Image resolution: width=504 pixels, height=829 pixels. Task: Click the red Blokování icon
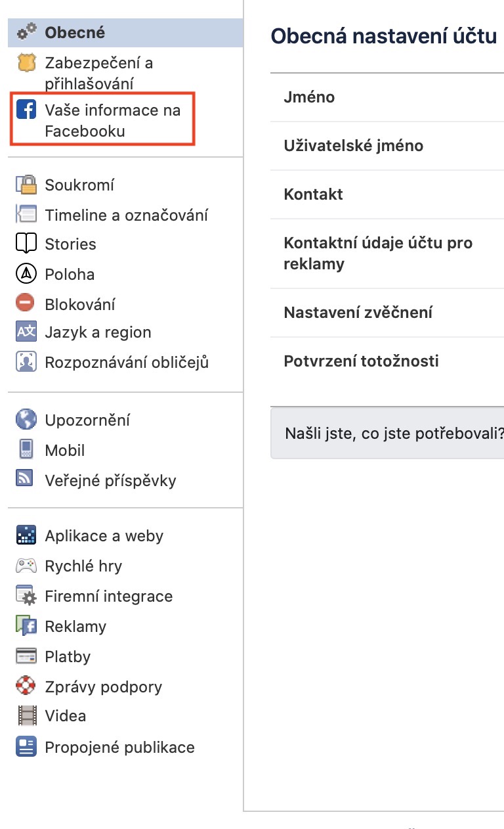coord(26,303)
